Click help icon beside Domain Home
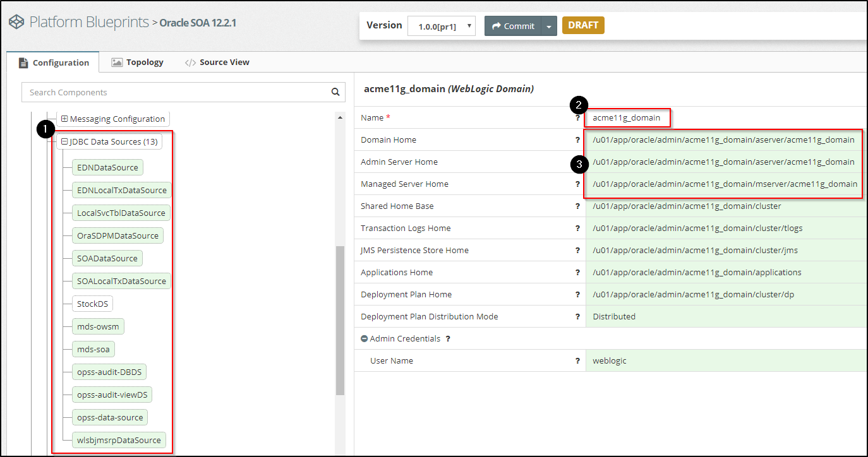Screen dimensions: 868x457 [x=577, y=140]
